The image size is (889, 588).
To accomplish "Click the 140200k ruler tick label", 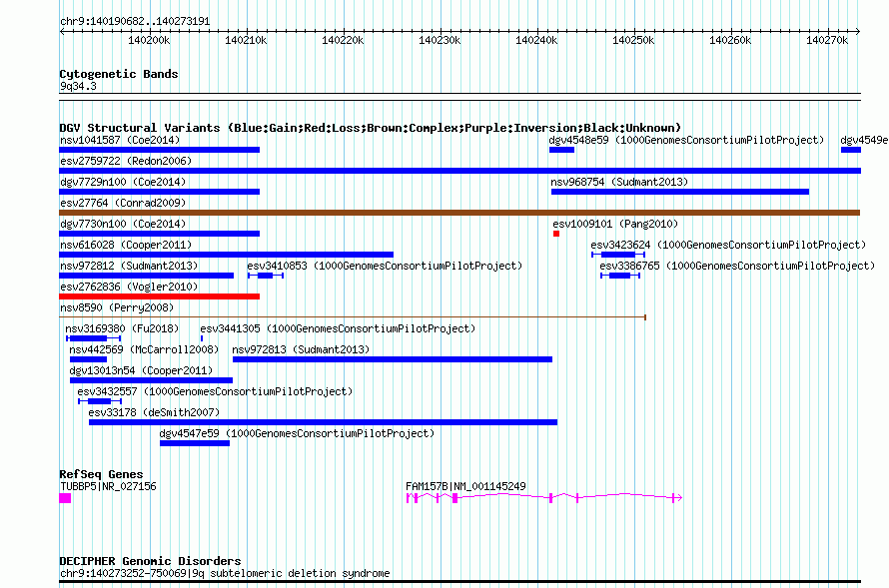I will 149,40.
